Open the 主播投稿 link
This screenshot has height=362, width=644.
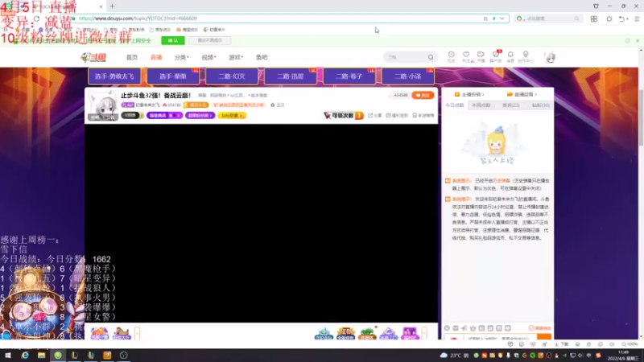click(469, 94)
